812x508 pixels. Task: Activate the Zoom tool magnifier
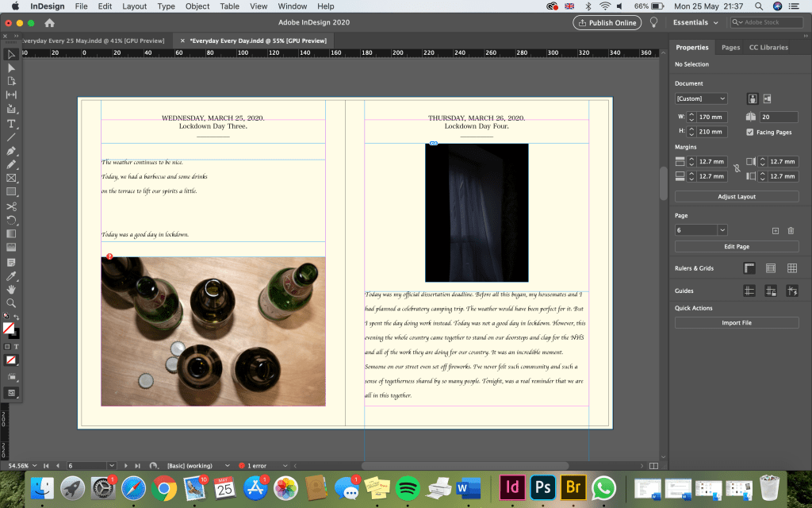(x=11, y=302)
